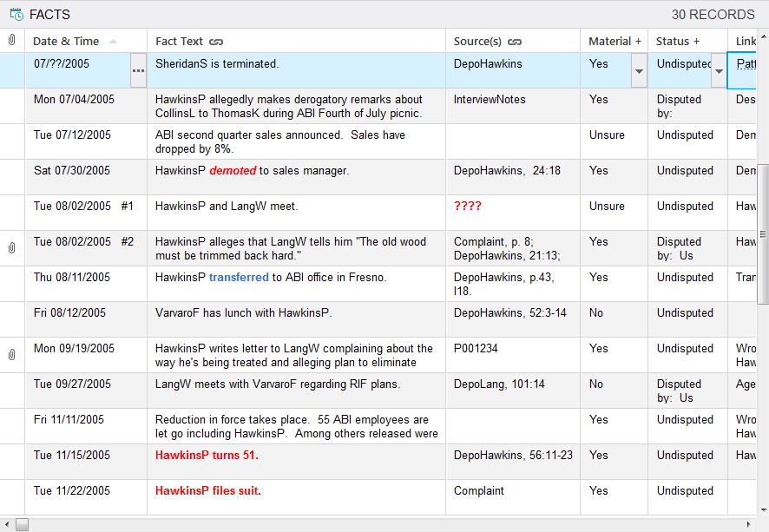Image resolution: width=769 pixels, height=532 pixels.
Task: Click the link icon beside Fact Text header
Action: (216, 42)
